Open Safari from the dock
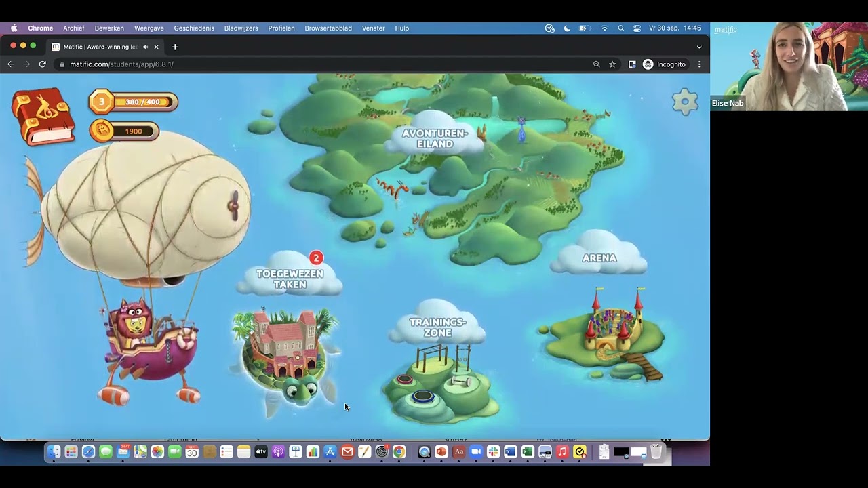Image resolution: width=868 pixels, height=488 pixels. 88,452
